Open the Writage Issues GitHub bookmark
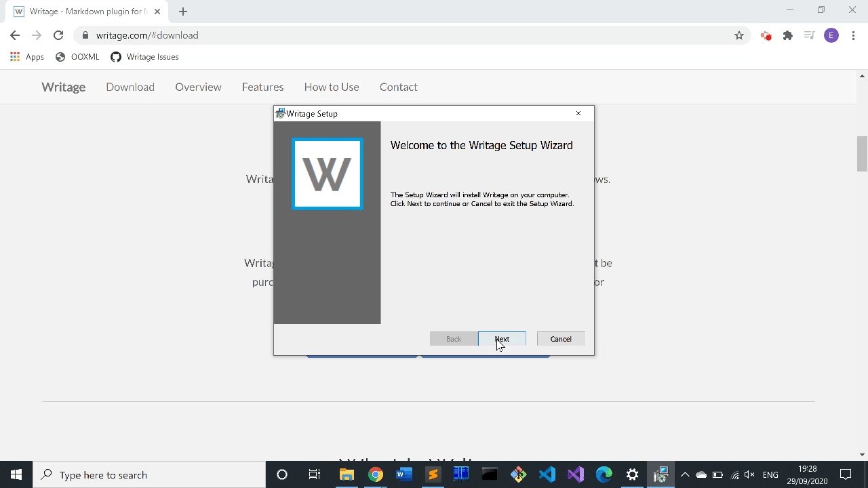Viewport: 868px width, 488px height. click(144, 57)
